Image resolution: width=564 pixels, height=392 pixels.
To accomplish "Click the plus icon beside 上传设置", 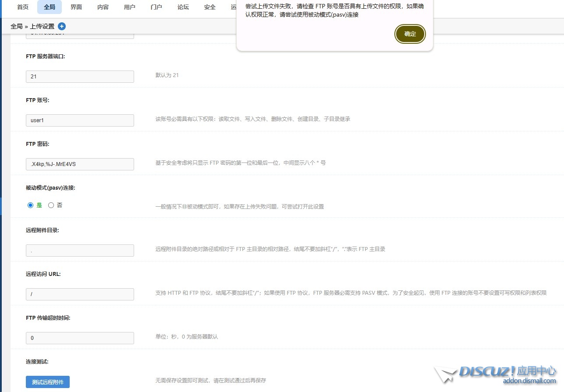I will tap(62, 26).
